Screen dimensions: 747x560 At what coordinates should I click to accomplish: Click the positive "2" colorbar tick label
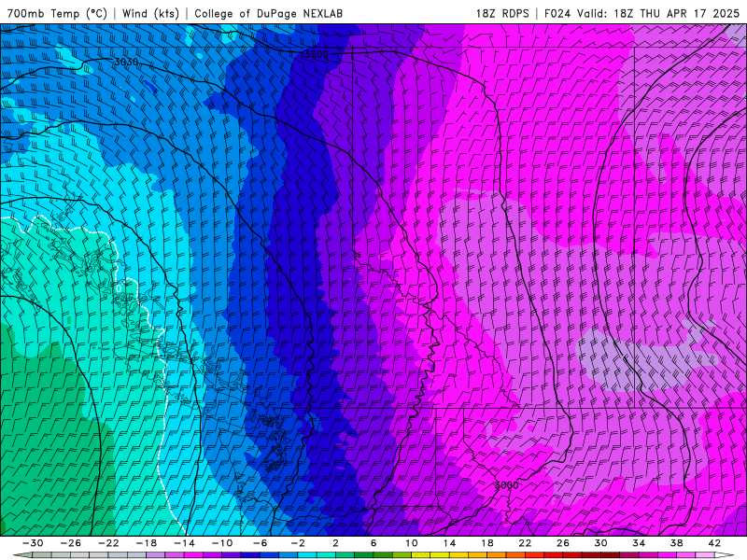click(336, 543)
